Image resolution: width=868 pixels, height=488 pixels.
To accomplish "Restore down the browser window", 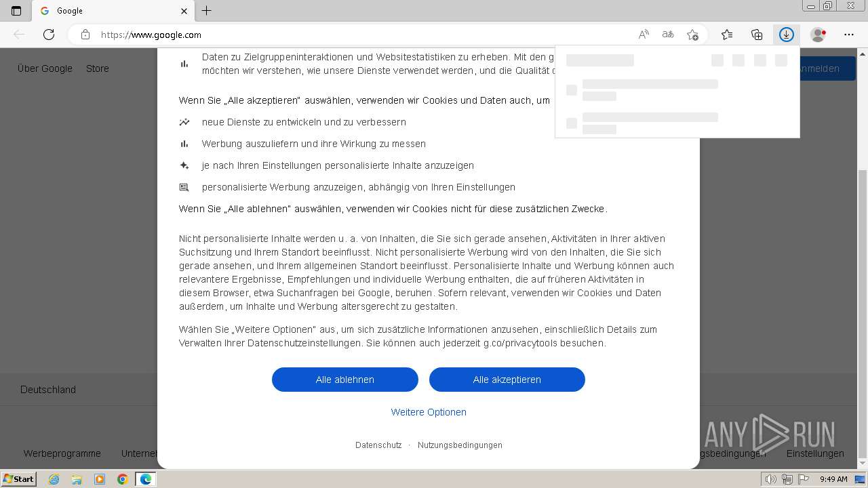I will [x=827, y=5].
